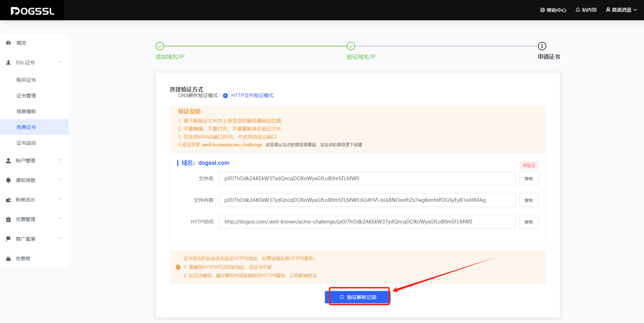Click the 通知消息 bell icon

(x=8, y=180)
